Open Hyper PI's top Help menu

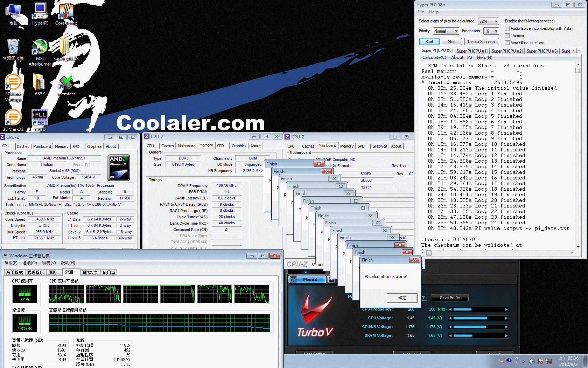coord(434,12)
